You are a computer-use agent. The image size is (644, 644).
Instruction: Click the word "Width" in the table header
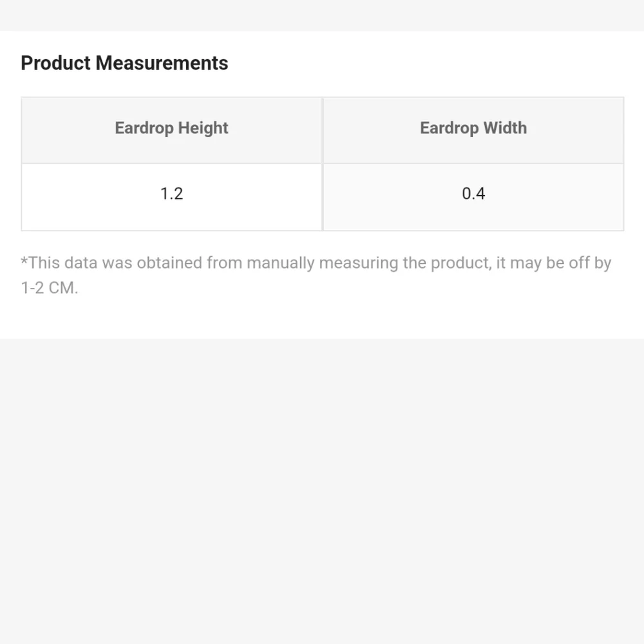(x=505, y=128)
